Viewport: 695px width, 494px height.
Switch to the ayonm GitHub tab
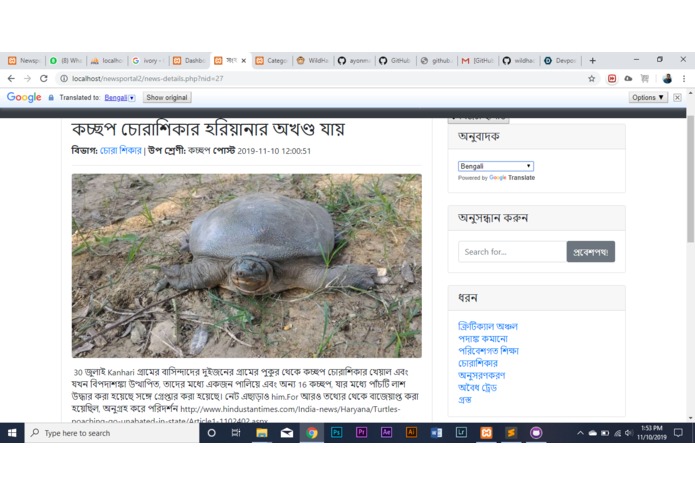(355, 61)
